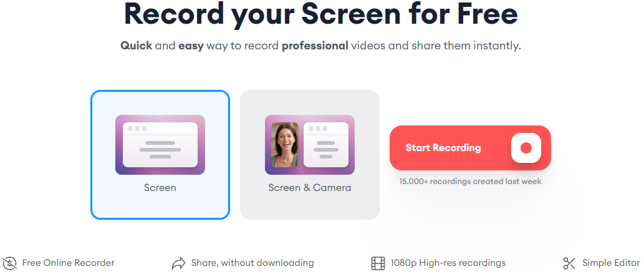Click the crossed-out cloud Free Recorder icon
Screen dimensions: 644x274
pyautogui.click(x=9, y=263)
